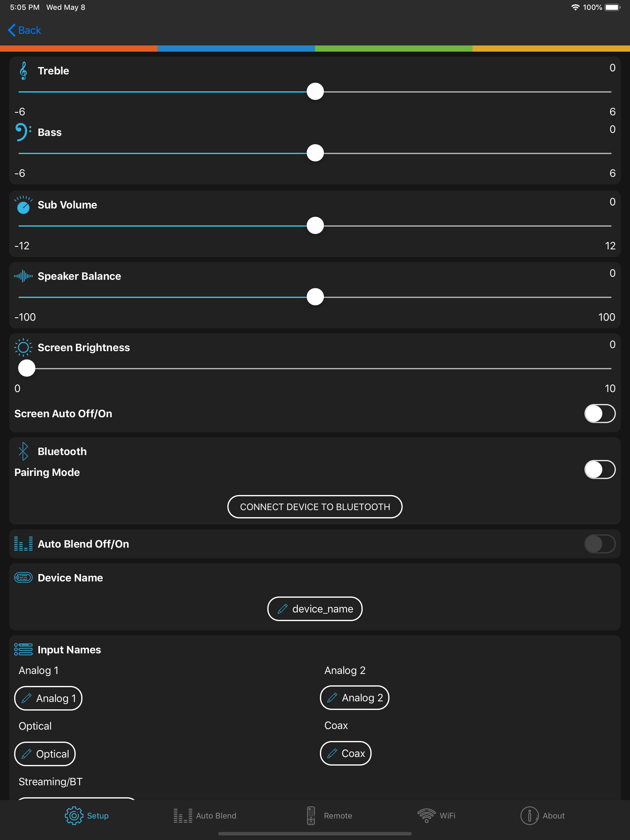
Task: Tap the Input Names list icon
Action: (x=23, y=649)
